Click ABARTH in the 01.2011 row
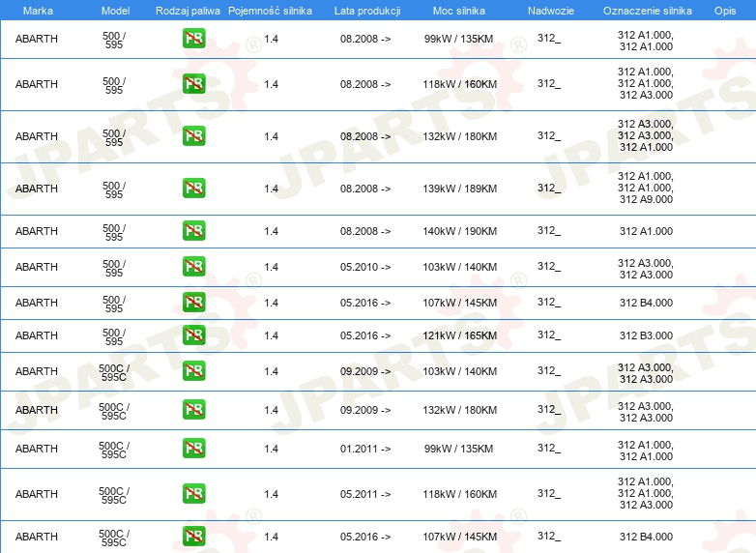 click(x=37, y=449)
